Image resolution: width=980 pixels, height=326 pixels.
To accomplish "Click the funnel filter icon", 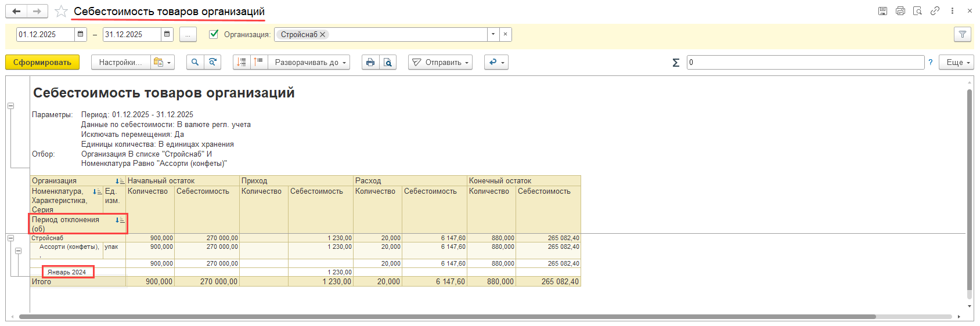I will [962, 34].
